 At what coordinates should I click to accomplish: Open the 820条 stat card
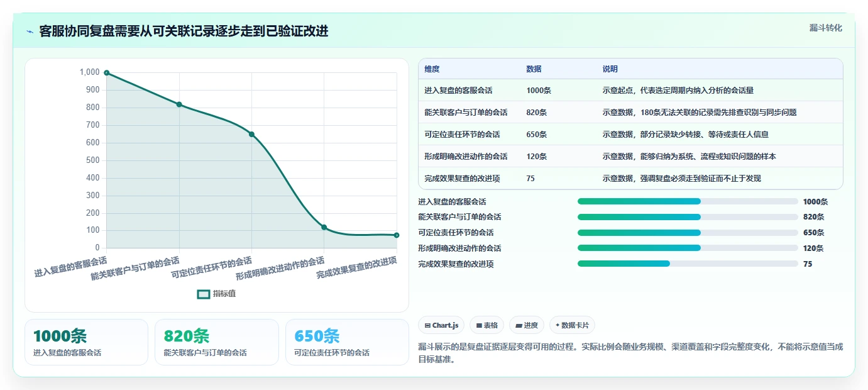(216, 342)
